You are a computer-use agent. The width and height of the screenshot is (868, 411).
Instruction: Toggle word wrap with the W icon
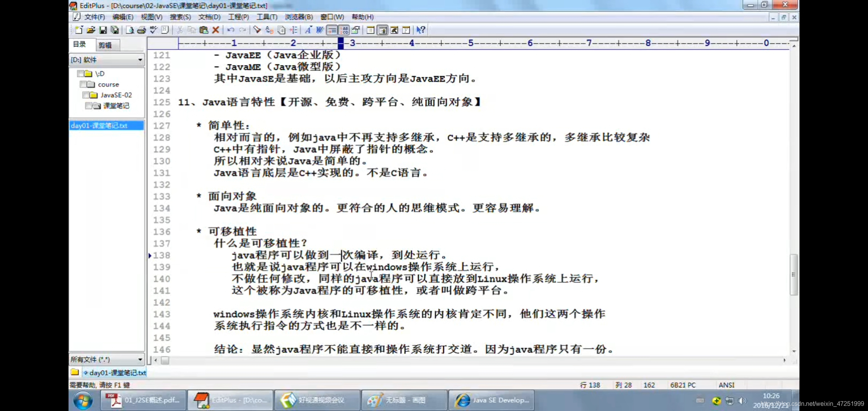point(319,30)
